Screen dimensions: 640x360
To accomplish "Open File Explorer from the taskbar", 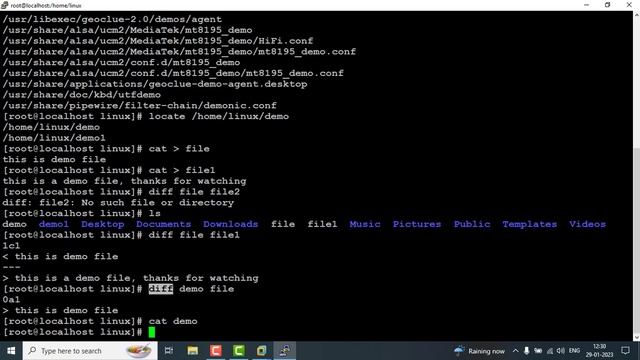I will (193, 351).
